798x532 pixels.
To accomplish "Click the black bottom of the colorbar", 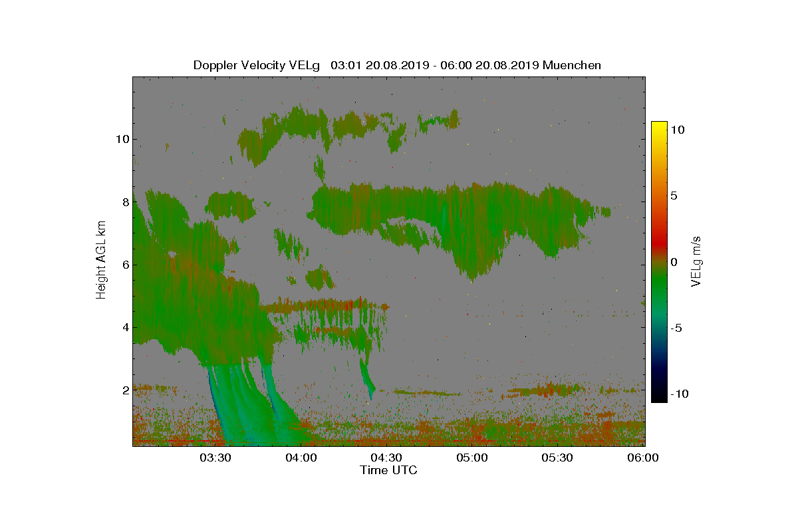I will (x=659, y=398).
